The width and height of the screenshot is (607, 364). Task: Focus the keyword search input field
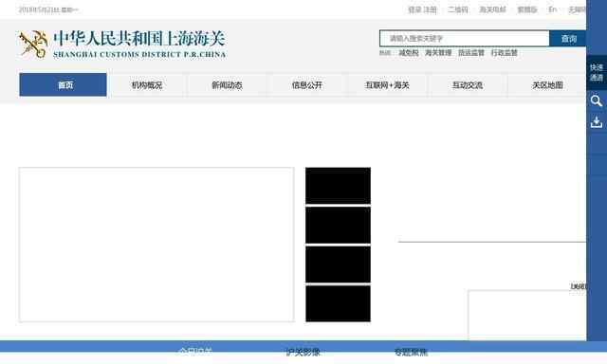pyautogui.click(x=465, y=38)
